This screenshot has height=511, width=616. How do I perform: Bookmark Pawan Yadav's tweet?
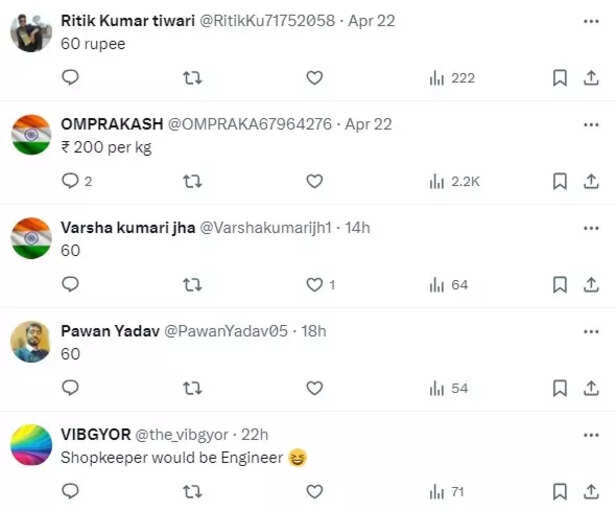tap(560, 388)
